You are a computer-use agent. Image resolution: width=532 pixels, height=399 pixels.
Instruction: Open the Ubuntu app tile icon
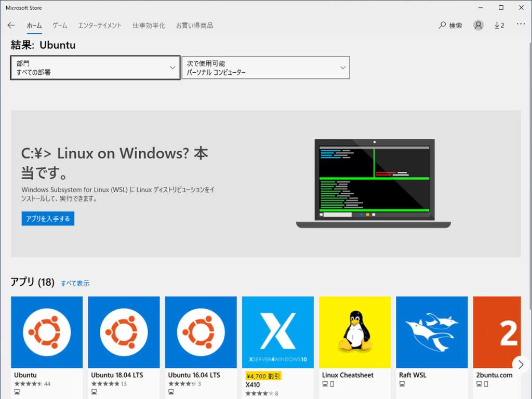click(x=47, y=332)
